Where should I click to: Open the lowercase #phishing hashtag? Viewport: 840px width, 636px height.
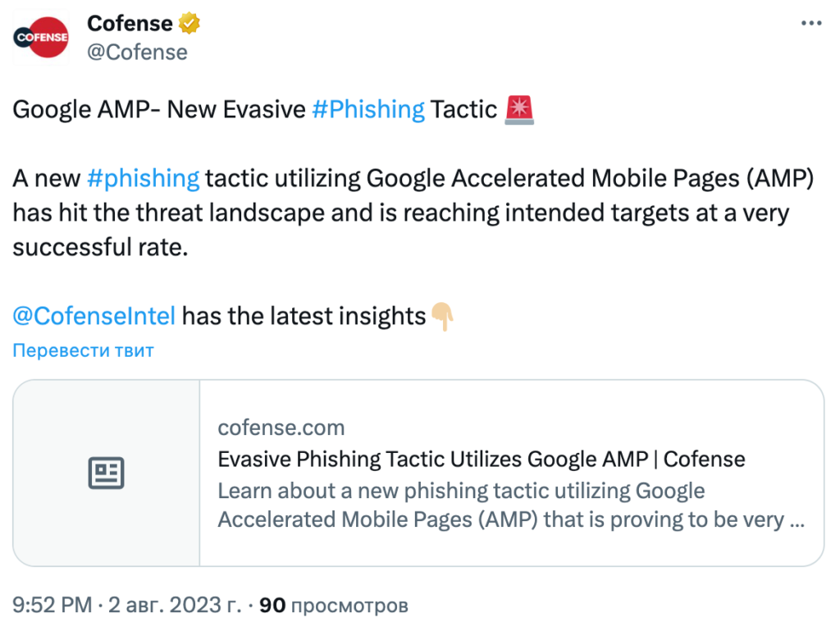coord(143,178)
